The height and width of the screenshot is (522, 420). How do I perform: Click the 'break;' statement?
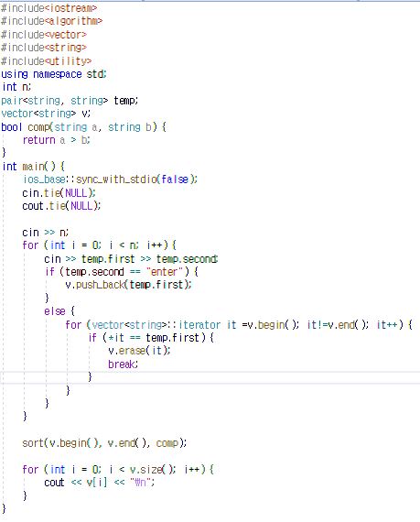click(x=123, y=364)
